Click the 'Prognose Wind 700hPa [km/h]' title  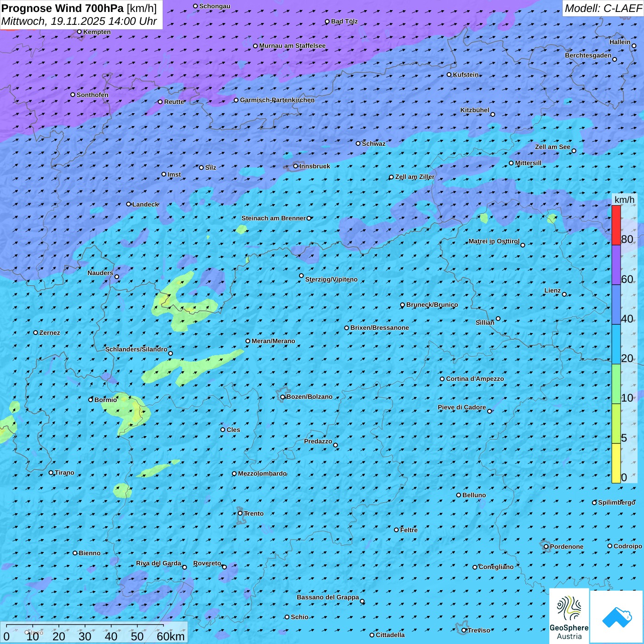pyautogui.click(x=79, y=8)
